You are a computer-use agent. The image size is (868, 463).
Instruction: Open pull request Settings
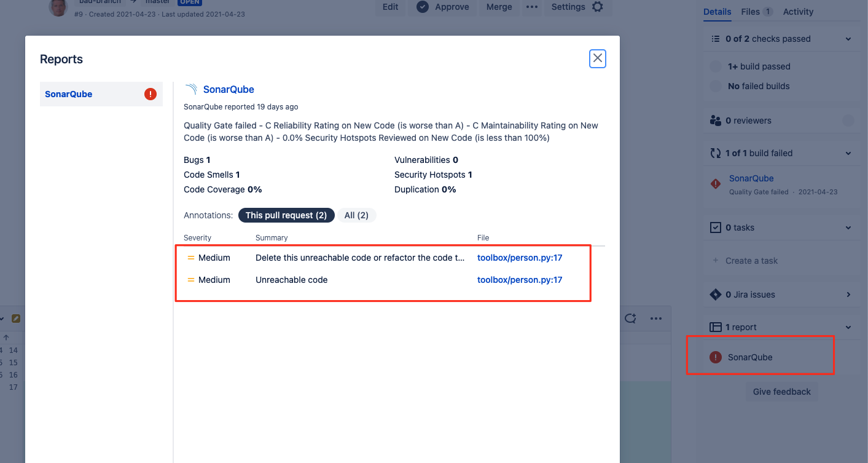577,7
